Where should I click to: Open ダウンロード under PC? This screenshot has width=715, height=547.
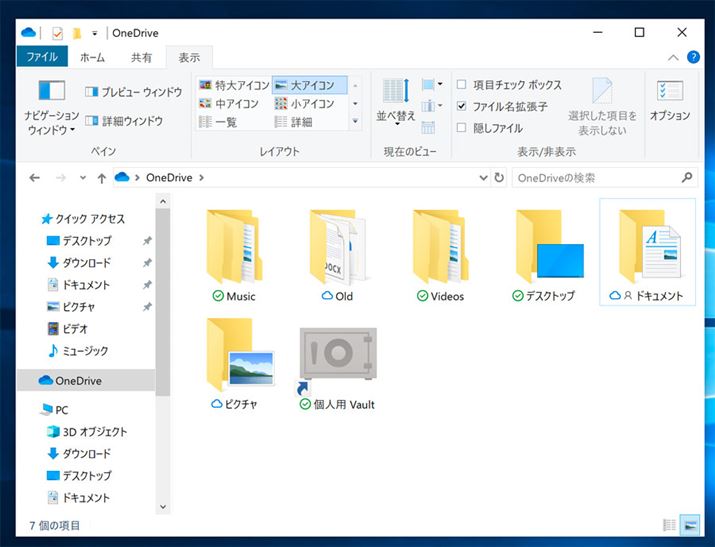79,454
